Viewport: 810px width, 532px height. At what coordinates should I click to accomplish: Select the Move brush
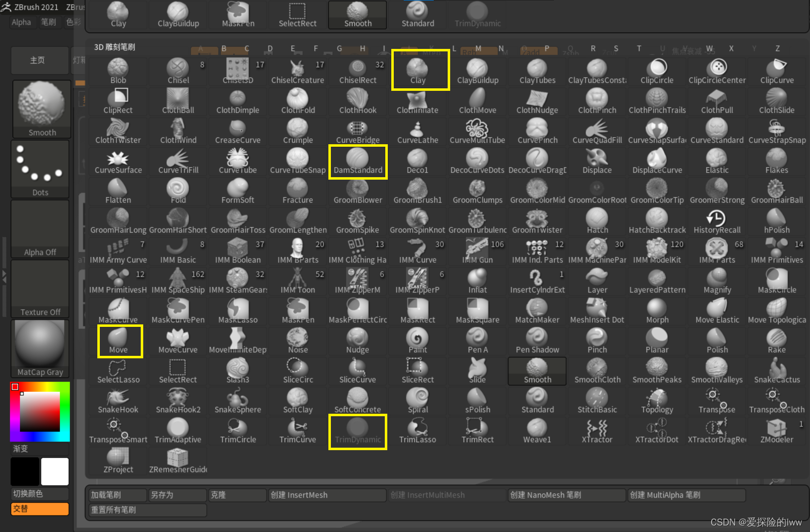pyautogui.click(x=118, y=340)
